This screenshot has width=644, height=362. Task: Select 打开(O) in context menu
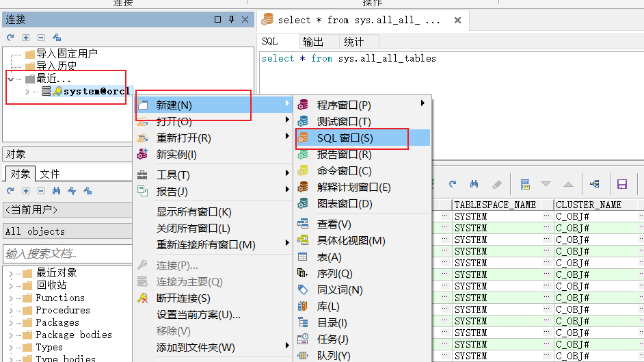[213, 122]
